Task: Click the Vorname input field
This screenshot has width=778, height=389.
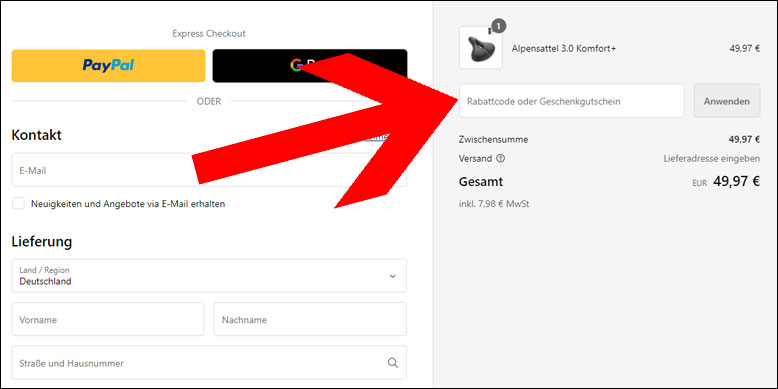Action: pos(108,319)
